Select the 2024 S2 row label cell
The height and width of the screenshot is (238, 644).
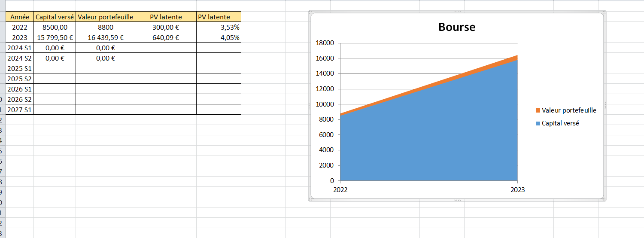click(x=20, y=58)
